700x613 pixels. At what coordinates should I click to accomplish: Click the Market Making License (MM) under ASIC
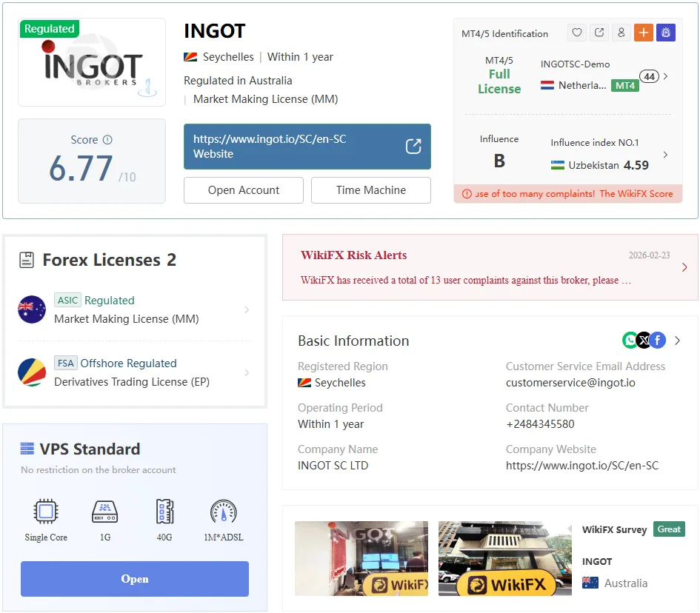tap(127, 319)
